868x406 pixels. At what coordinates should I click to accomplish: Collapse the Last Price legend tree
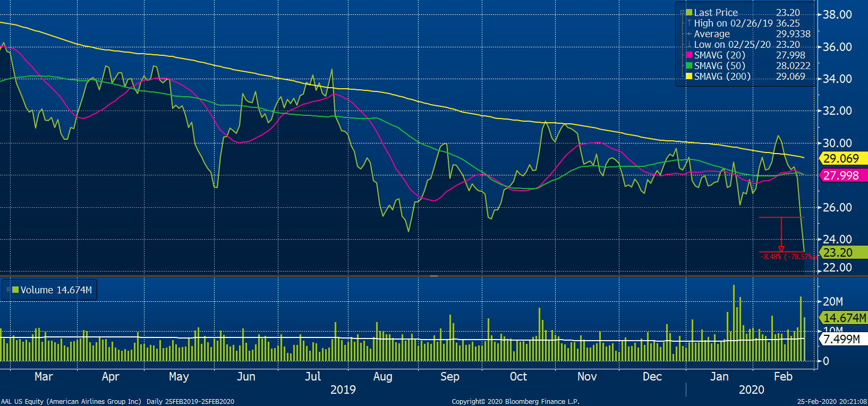pos(682,12)
